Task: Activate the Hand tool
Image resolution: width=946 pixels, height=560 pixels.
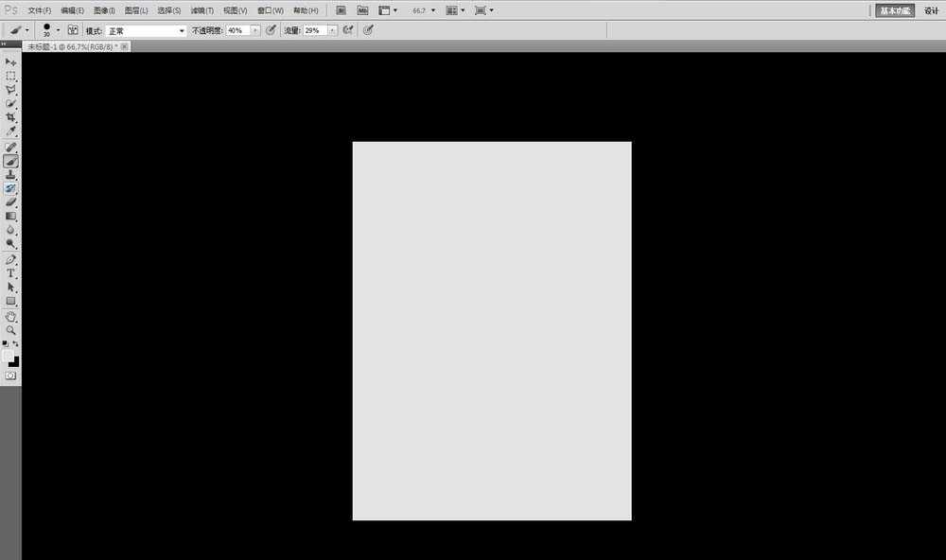Action: [11, 316]
